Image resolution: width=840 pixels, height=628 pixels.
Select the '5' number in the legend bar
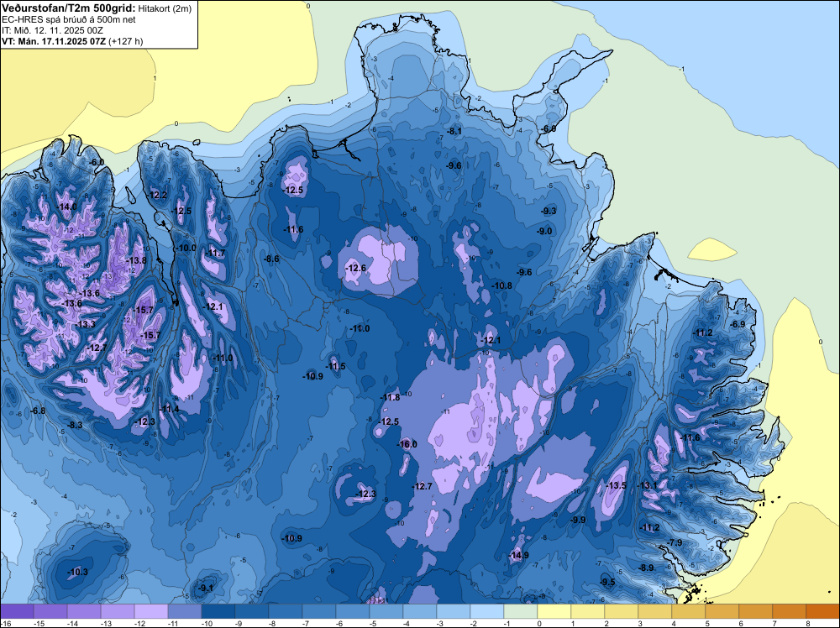[707, 624]
